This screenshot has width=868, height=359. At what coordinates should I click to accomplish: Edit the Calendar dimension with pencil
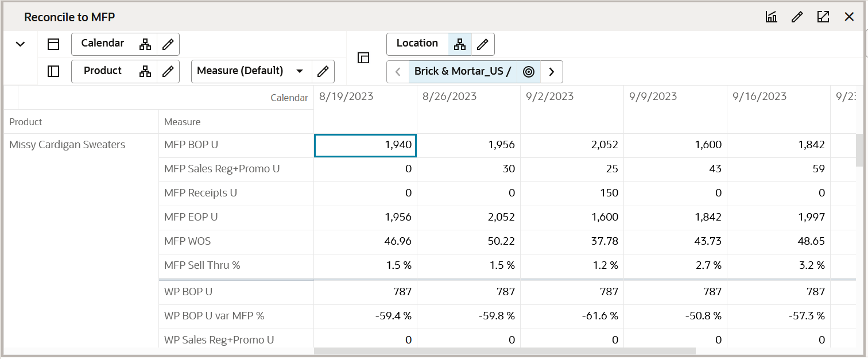coord(168,44)
